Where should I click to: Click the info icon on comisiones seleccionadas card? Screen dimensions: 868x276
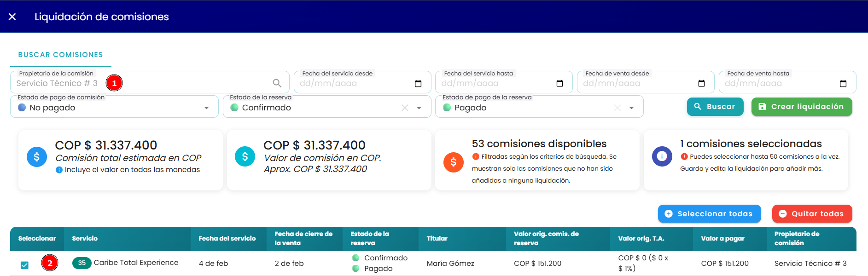pyautogui.click(x=662, y=156)
